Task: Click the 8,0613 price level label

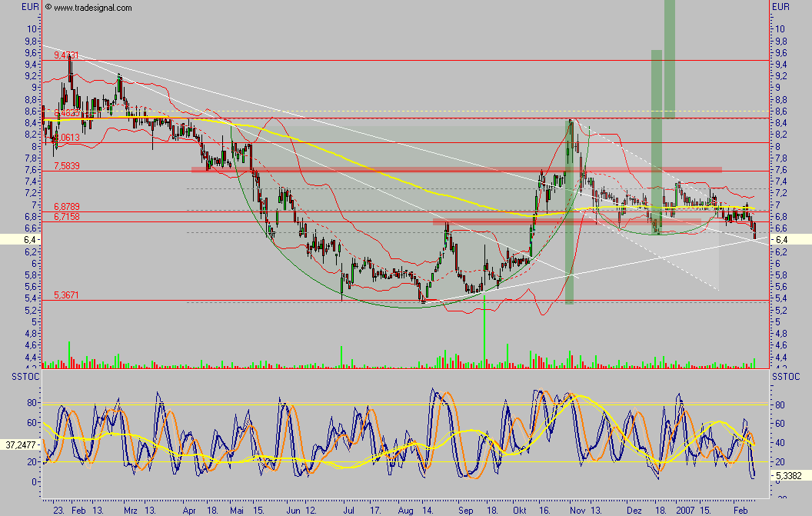Action: pyautogui.click(x=66, y=138)
